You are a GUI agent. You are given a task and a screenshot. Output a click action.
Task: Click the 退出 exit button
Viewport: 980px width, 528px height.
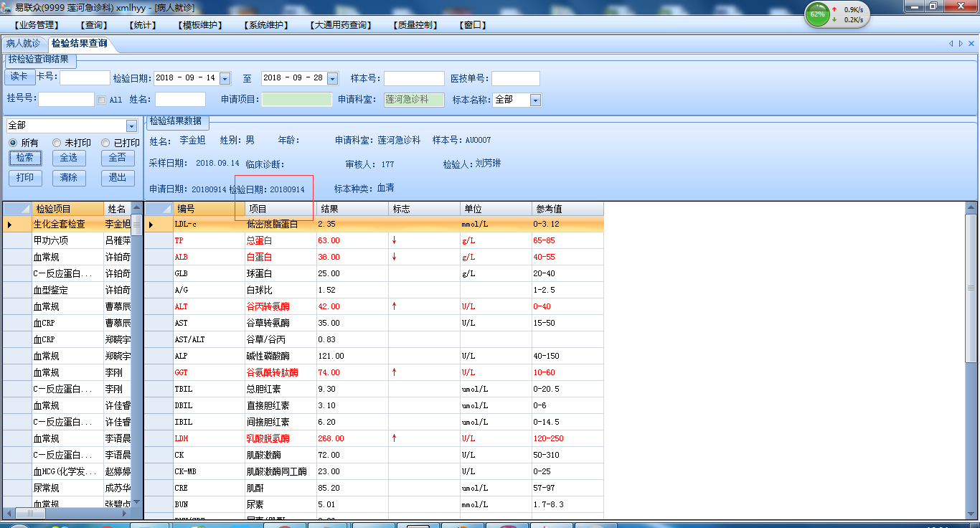pos(118,178)
